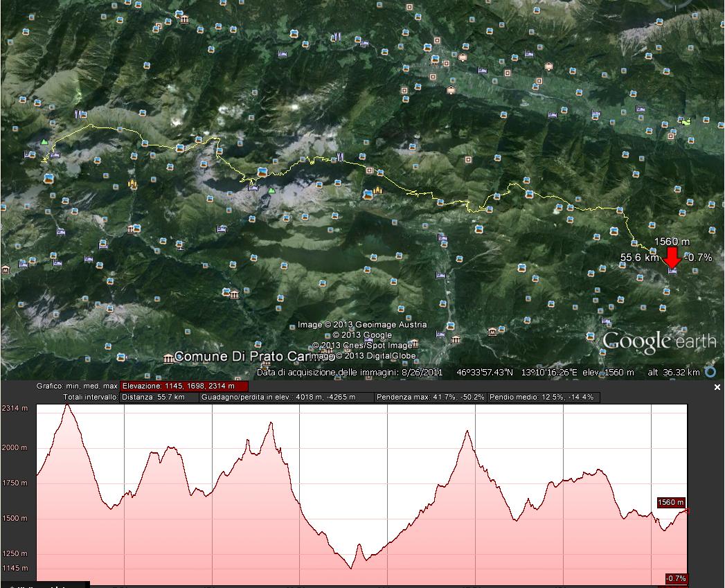Click green mountain peak icon near trail's western end
Screen dimensions: 725x588
pos(45,141)
